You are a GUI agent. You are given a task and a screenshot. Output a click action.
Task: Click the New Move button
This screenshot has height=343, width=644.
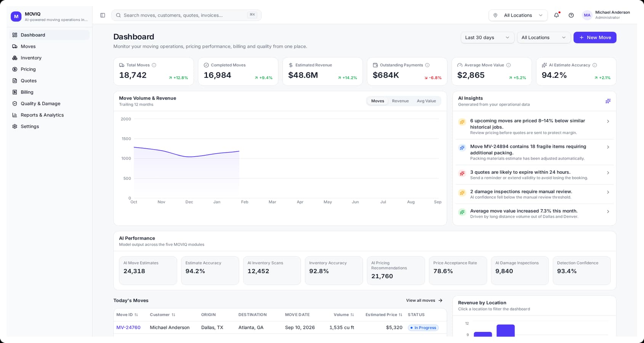pos(595,37)
